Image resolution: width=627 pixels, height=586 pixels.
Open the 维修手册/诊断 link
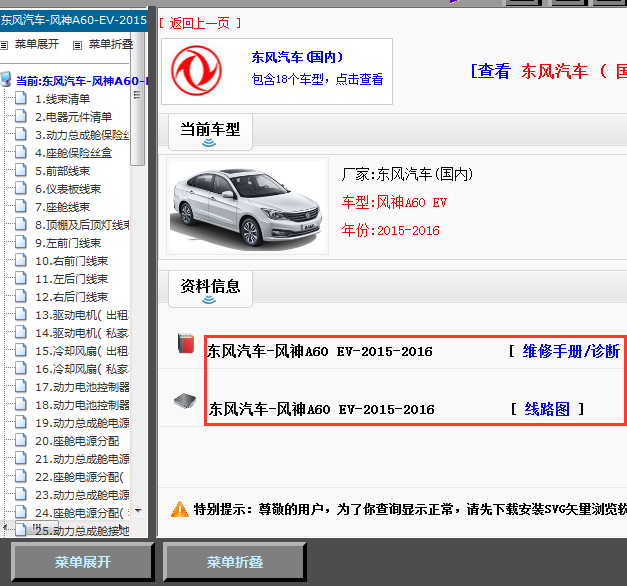[x=571, y=351]
